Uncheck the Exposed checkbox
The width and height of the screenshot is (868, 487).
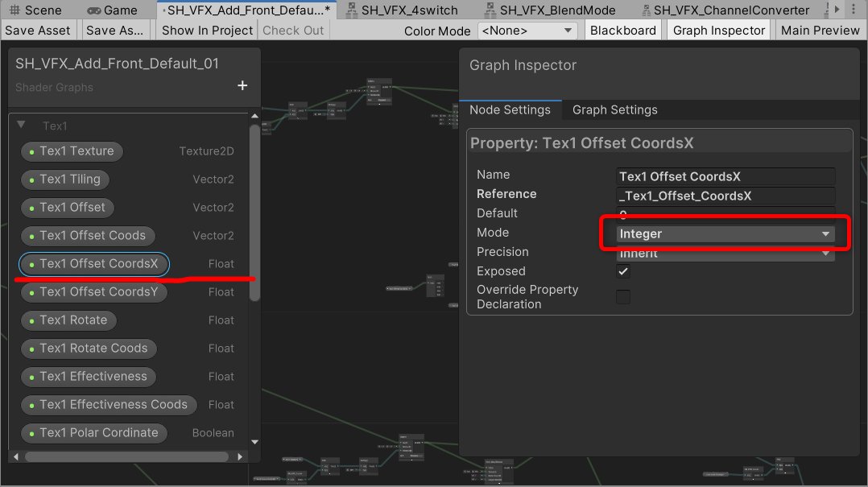(x=623, y=271)
